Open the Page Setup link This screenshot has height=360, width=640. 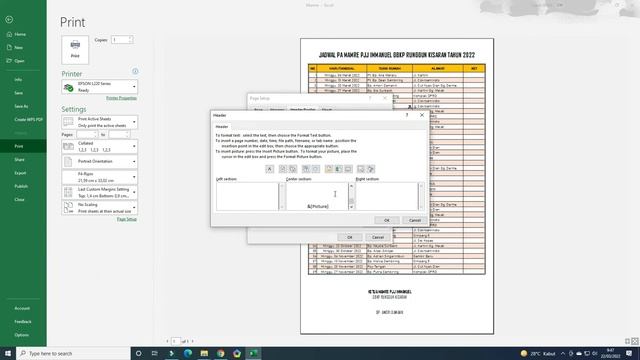pos(127,219)
